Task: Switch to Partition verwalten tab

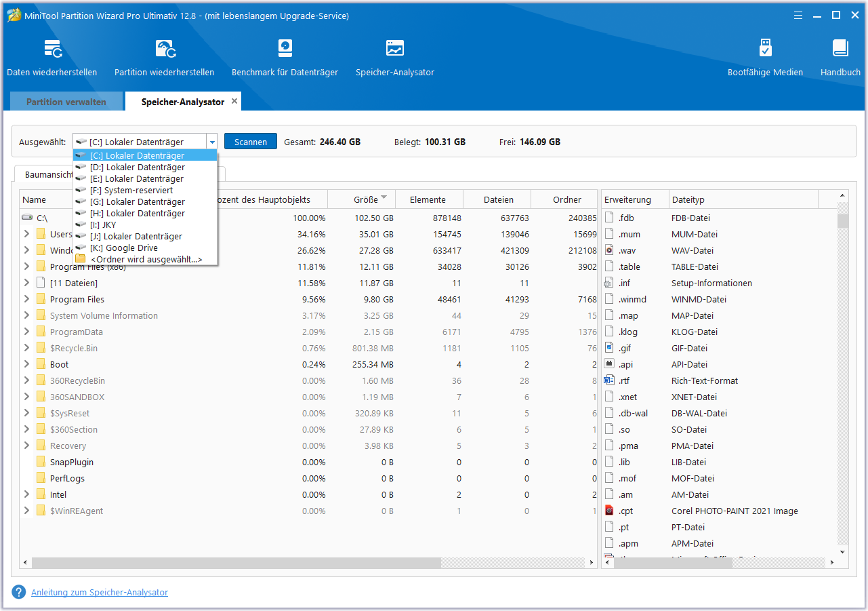Action: point(66,102)
